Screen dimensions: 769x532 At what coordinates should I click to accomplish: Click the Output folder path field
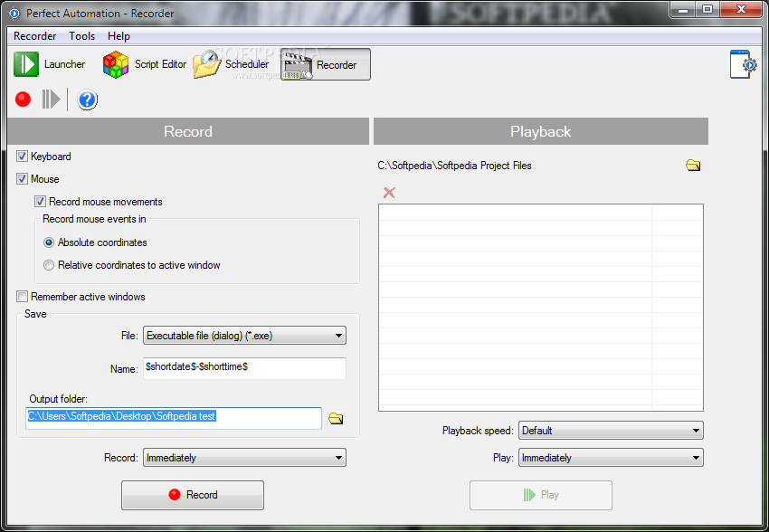[174, 418]
